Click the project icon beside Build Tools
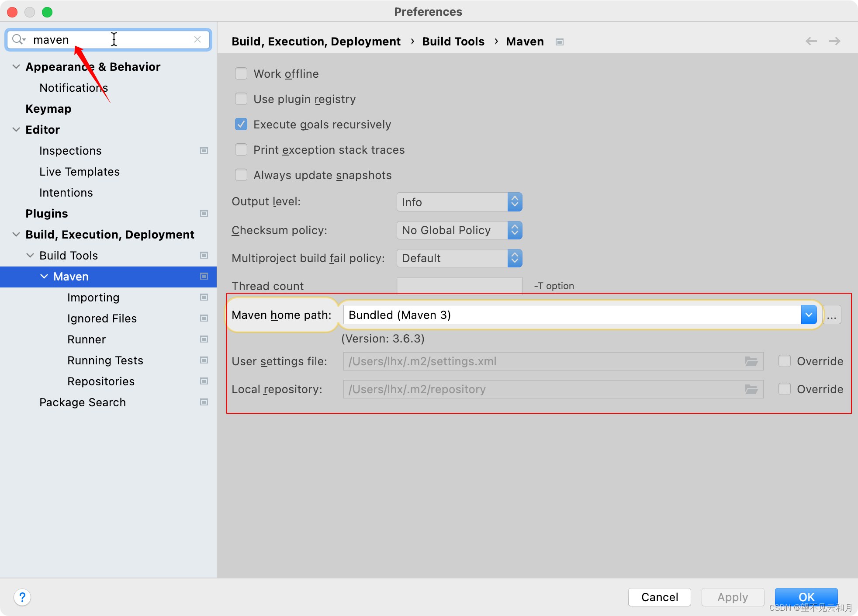858x616 pixels. [204, 255]
